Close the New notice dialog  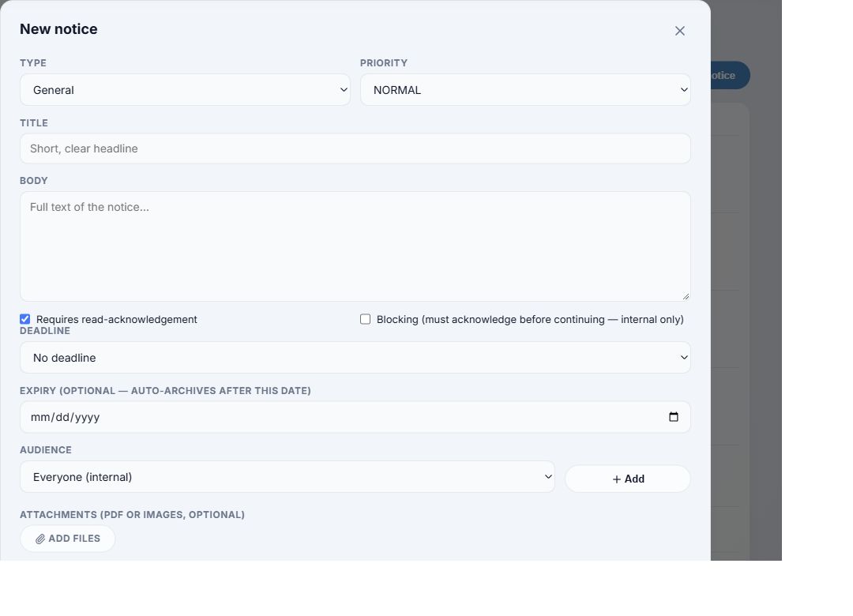(x=679, y=31)
